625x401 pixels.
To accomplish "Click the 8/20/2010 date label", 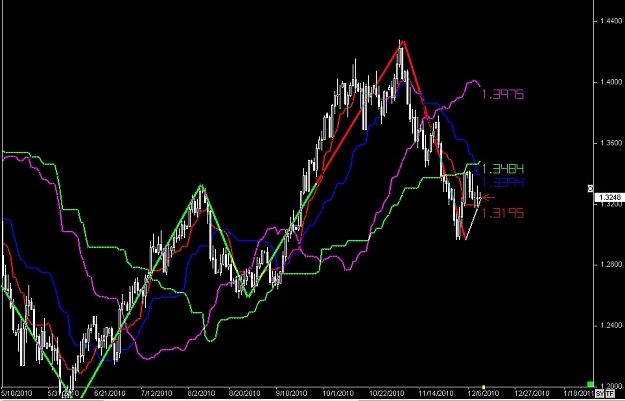I will 245,393.
